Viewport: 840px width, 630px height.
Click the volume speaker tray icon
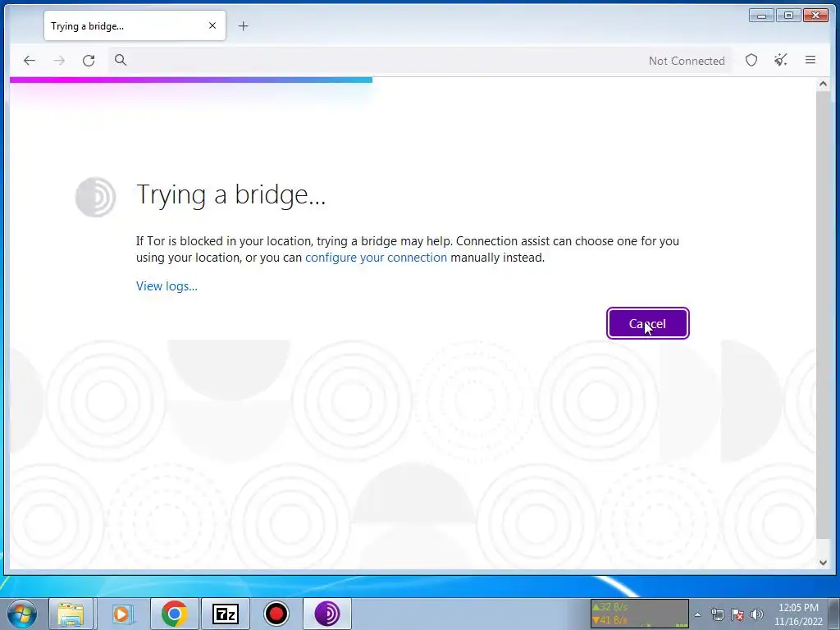point(756,614)
